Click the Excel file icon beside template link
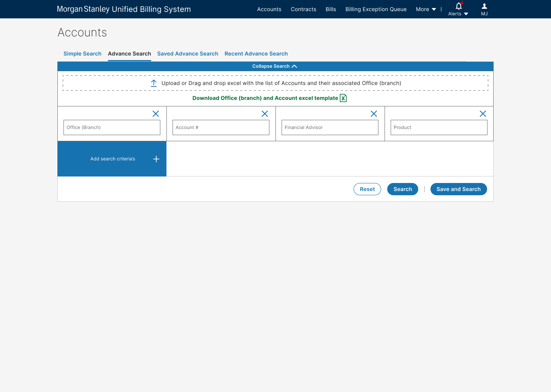 [343, 98]
